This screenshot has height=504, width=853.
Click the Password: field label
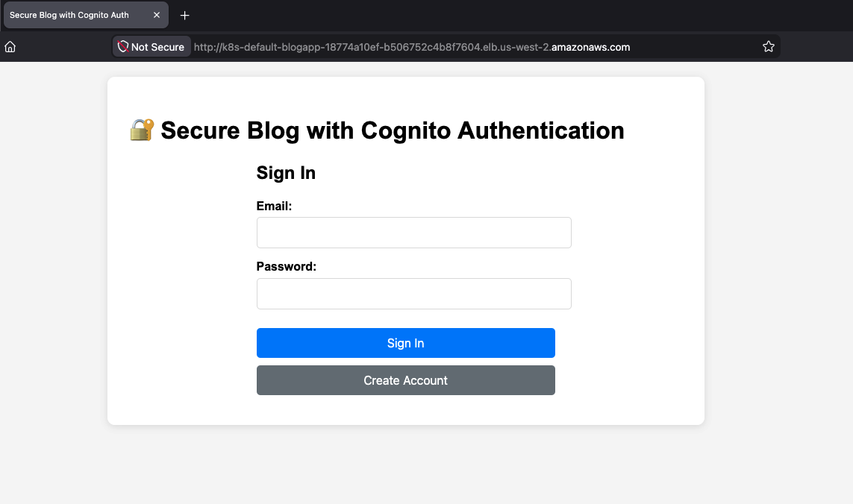[x=286, y=266]
